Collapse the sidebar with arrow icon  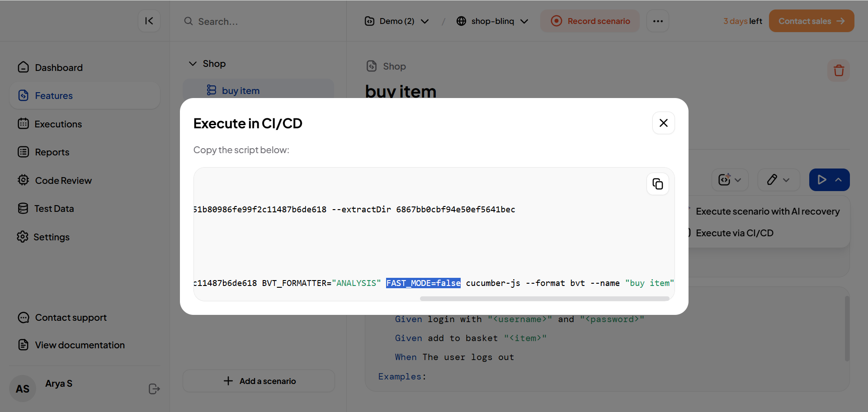[x=149, y=21]
